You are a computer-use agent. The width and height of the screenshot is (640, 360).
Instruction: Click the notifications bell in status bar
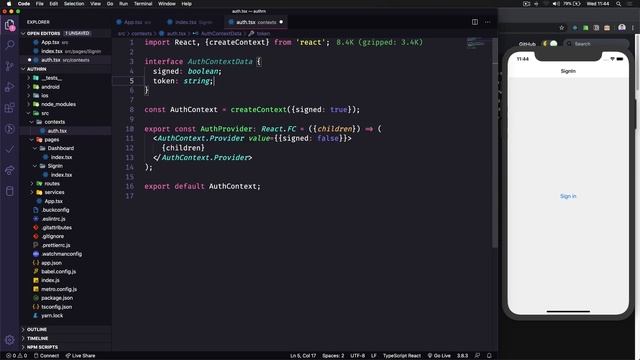pyautogui.click(x=489, y=356)
